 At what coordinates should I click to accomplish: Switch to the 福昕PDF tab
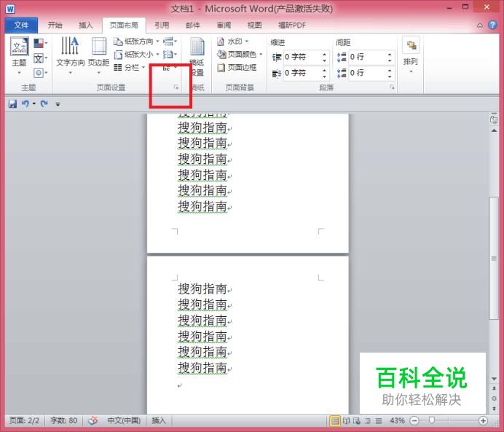point(292,25)
